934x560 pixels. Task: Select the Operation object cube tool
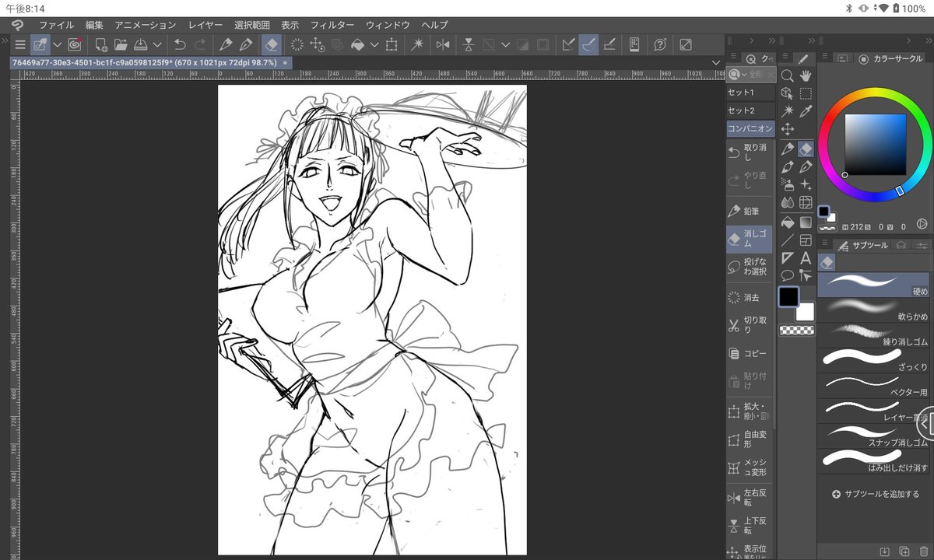coord(787,93)
